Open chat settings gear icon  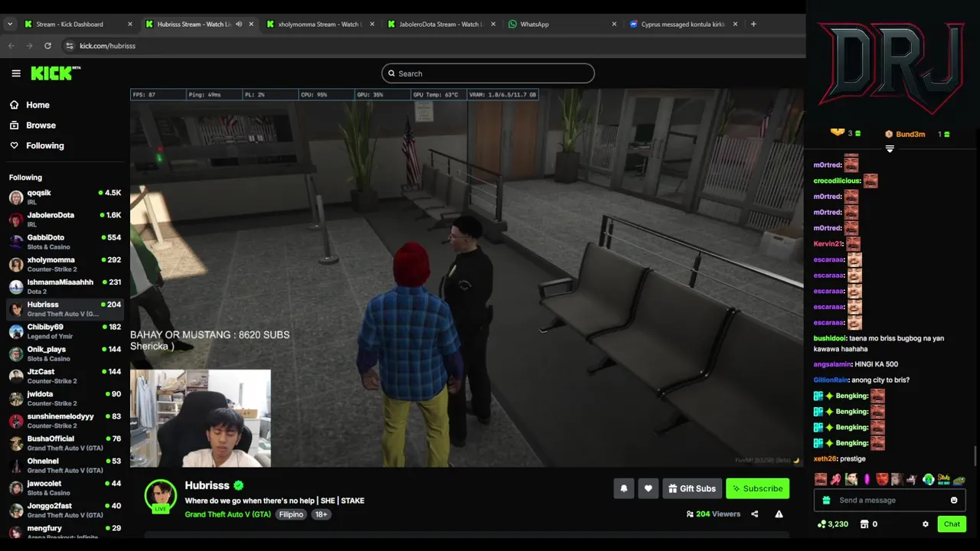(926, 524)
